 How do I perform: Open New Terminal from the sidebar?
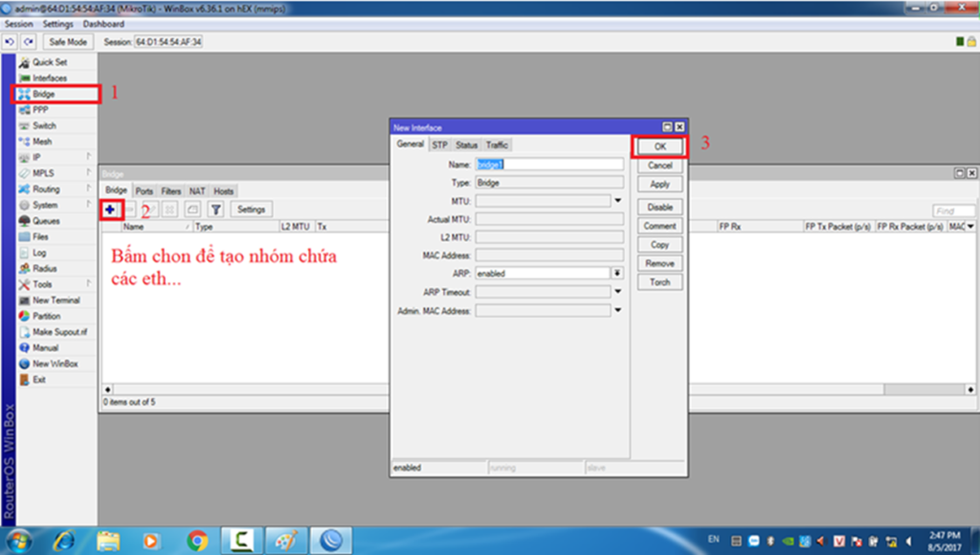pos(56,300)
